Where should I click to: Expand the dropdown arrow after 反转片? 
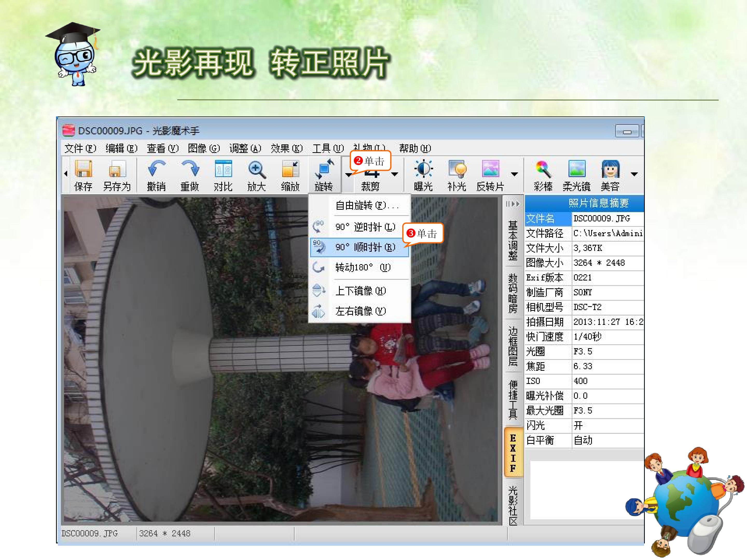coord(514,174)
